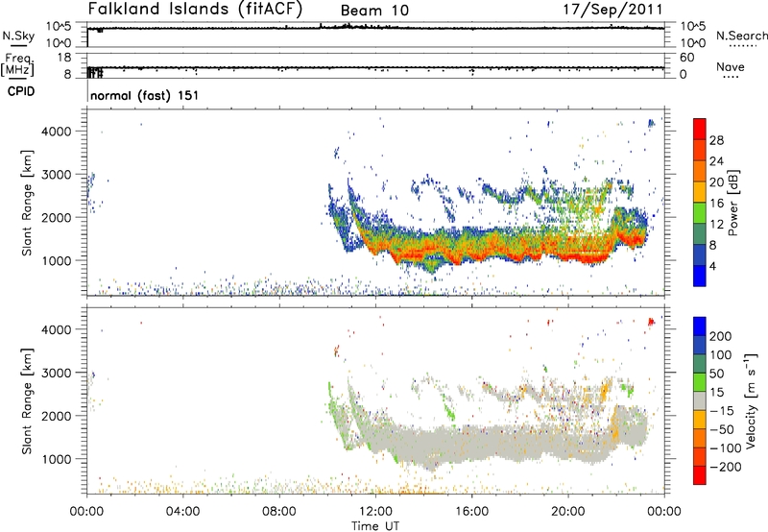Click the blue bottom of the power colorbar
This screenshot has width=768, height=532.
coord(700,276)
